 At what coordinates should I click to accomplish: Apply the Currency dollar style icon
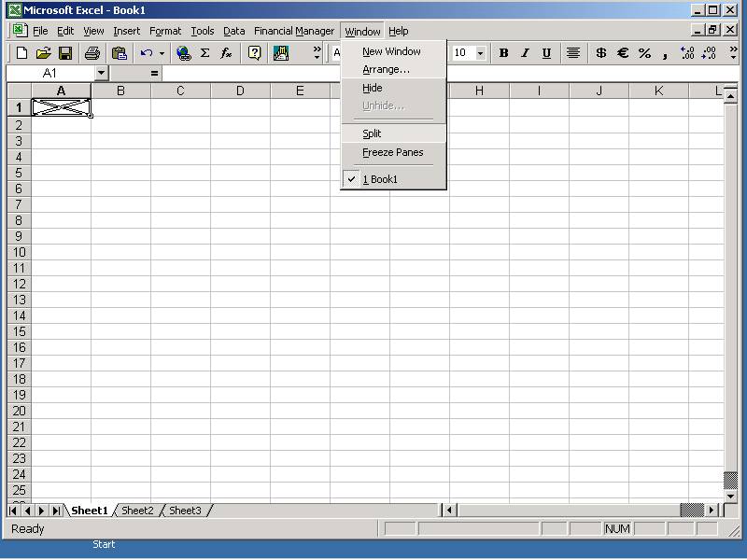(600, 53)
